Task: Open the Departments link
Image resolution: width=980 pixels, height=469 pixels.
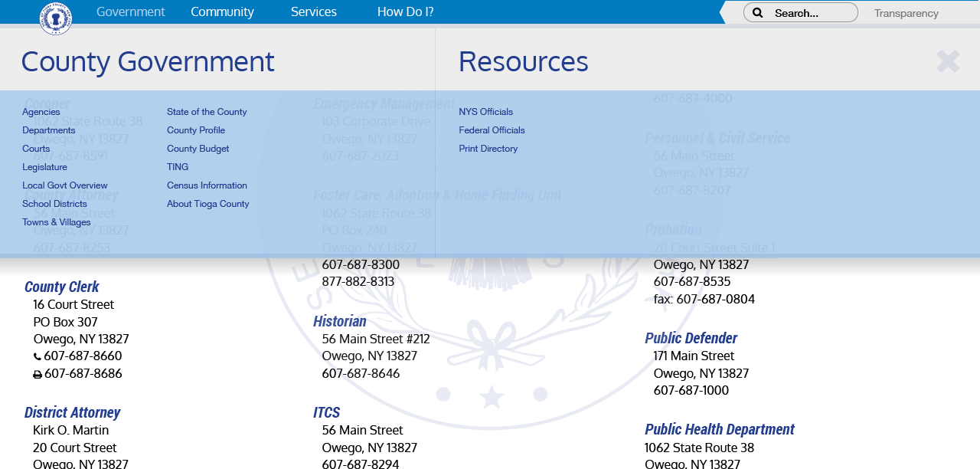Action: coord(49,130)
